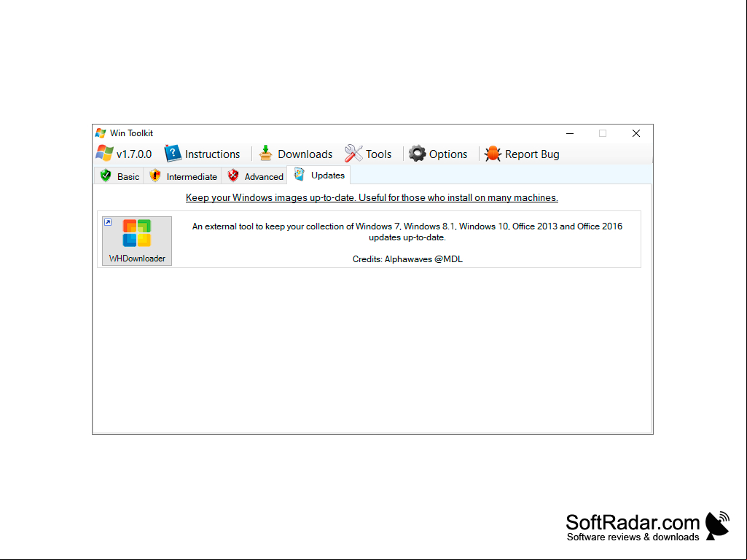This screenshot has height=560, width=747.
Task: Open Instructions via the book icon
Action: (x=173, y=154)
